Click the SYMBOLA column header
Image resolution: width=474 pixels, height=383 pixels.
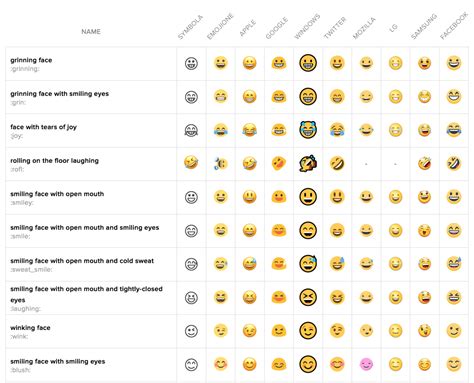pyautogui.click(x=190, y=27)
